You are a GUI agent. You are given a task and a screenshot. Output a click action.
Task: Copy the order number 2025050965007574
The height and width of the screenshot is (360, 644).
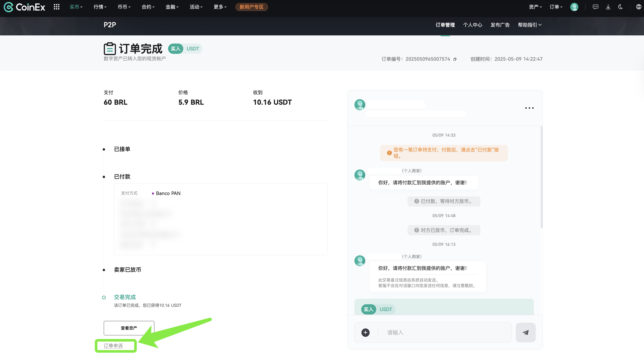pos(455,59)
